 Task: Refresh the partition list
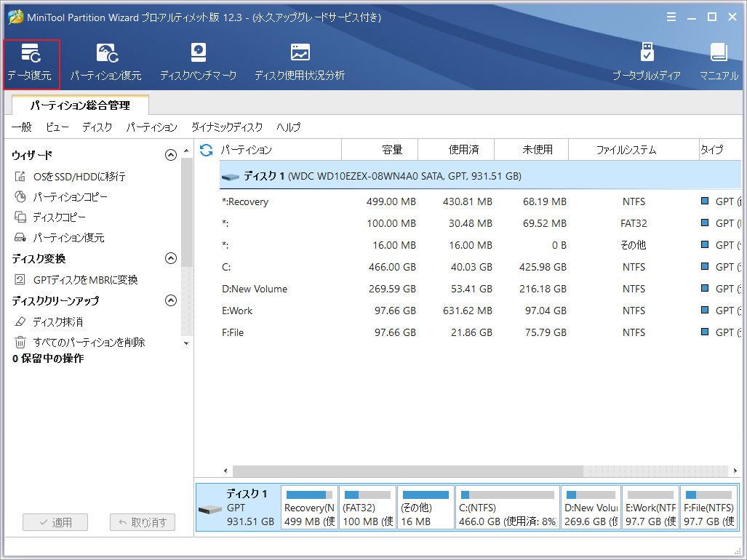coord(207,148)
